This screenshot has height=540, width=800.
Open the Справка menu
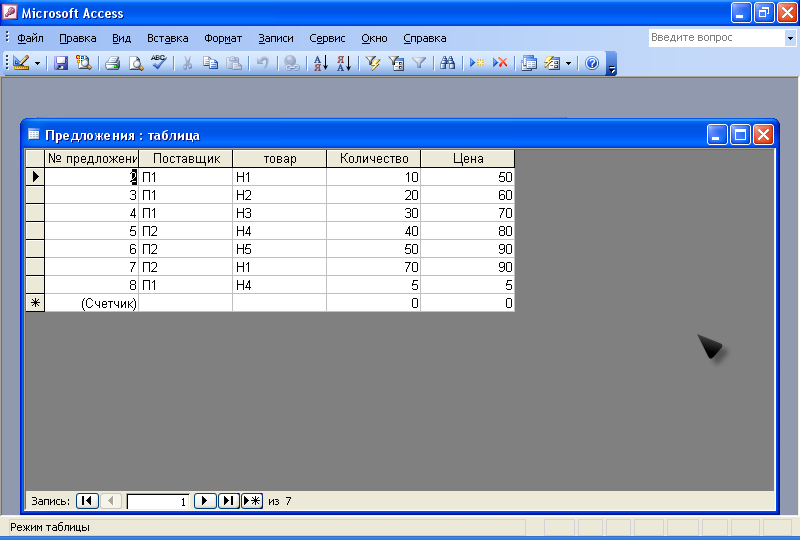[x=424, y=38]
